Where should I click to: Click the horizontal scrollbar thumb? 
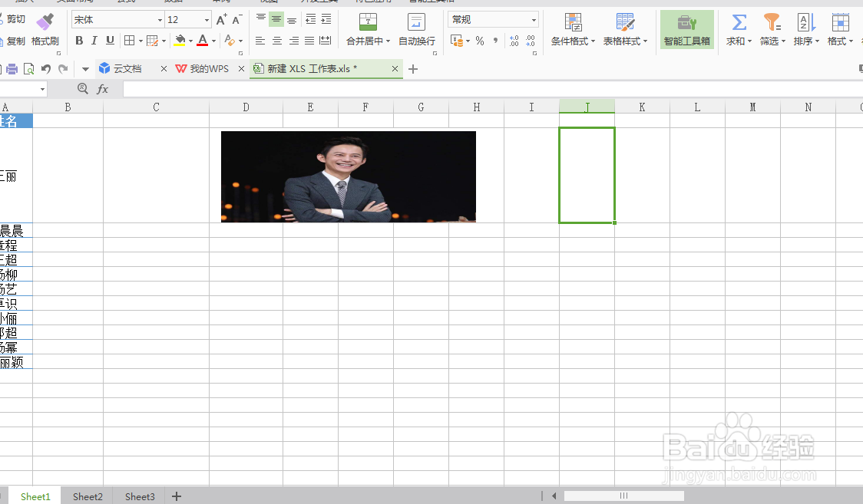point(623,496)
